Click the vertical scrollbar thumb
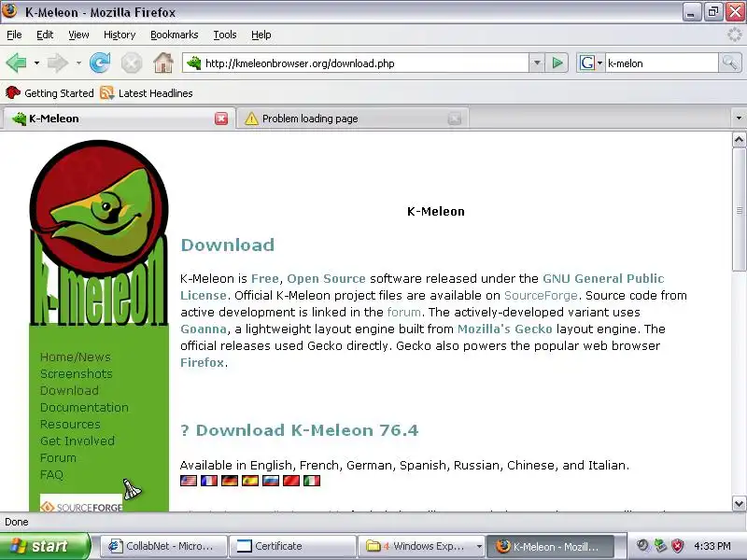Image resolution: width=747 pixels, height=560 pixels. [x=739, y=209]
